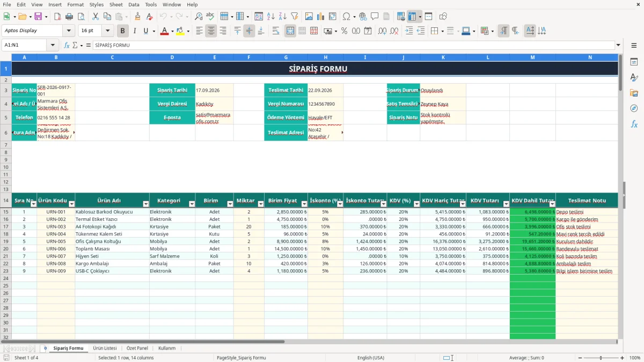Switch to the Kullanım sheet tab
The width and height of the screenshot is (644, 362).
[x=167, y=348]
